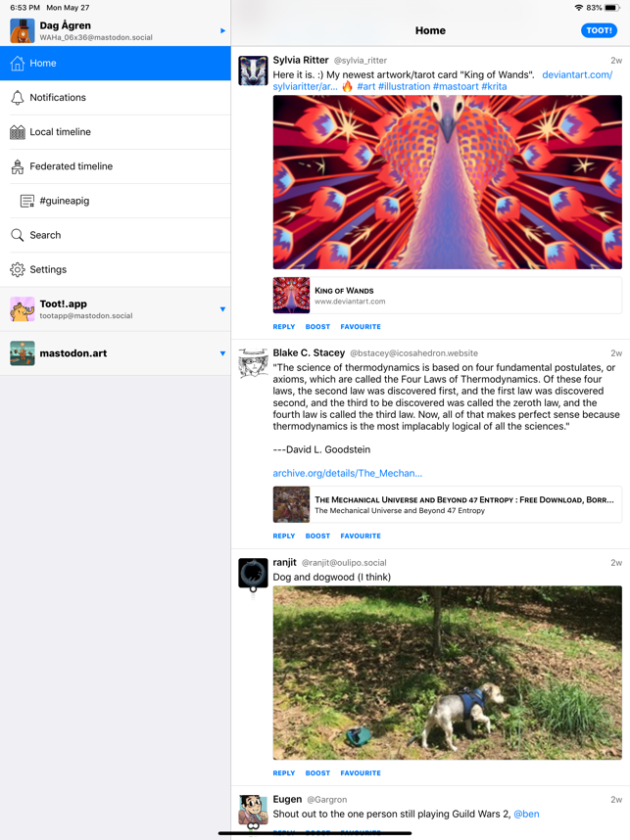
Task: Open the #guineapig list icon
Action: tap(27, 201)
